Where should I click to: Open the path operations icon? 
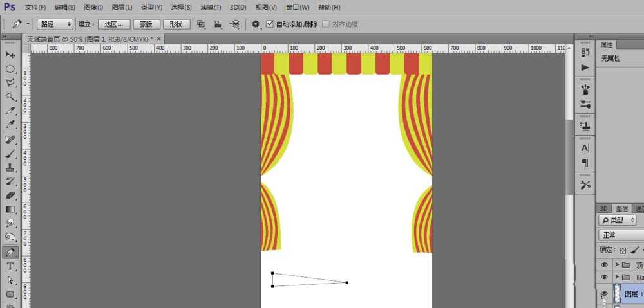(x=201, y=24)
